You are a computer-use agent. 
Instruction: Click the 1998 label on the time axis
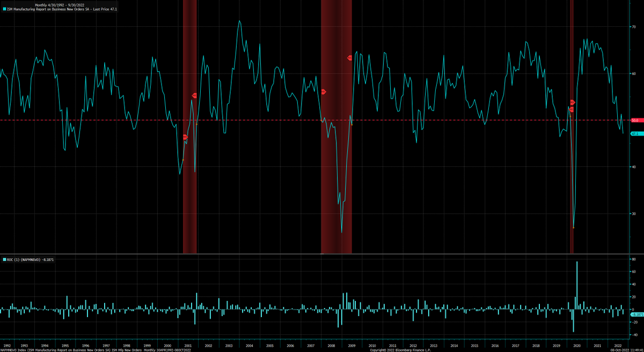tap(126, 346)
